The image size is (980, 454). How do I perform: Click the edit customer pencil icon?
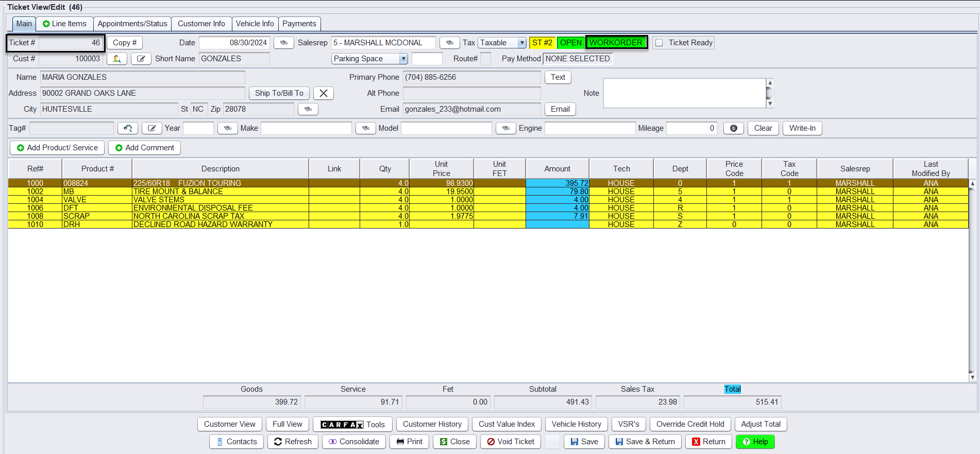point(141,59)
